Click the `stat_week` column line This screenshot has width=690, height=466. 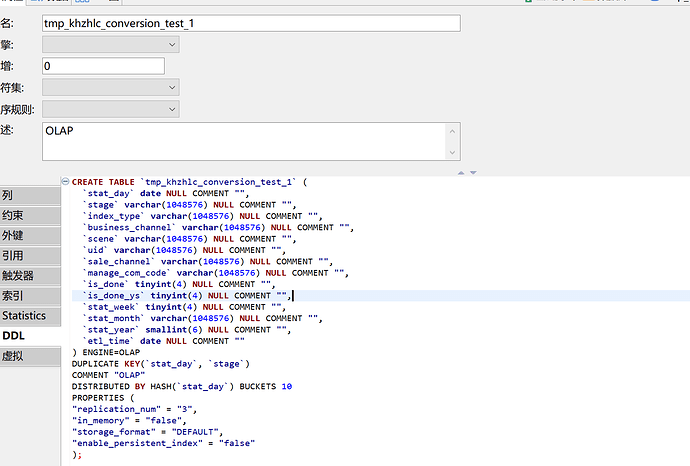click(184, 307)
